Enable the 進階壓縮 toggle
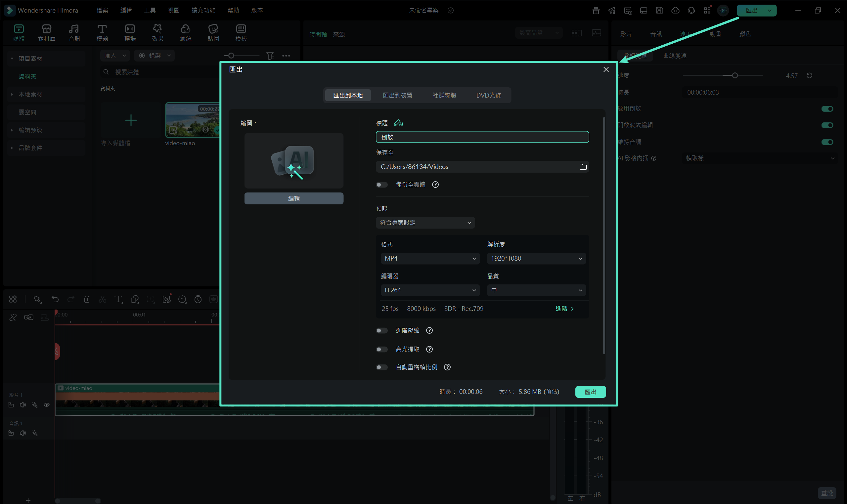This screenshot has width=847, height=504. pyautogui.click(x=381, y=330)
